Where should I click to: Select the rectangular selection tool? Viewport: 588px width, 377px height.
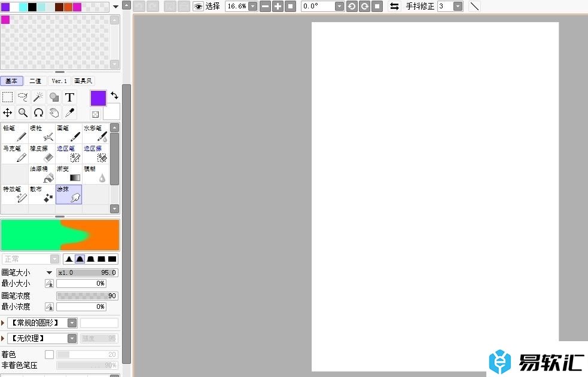click(8, 97)
